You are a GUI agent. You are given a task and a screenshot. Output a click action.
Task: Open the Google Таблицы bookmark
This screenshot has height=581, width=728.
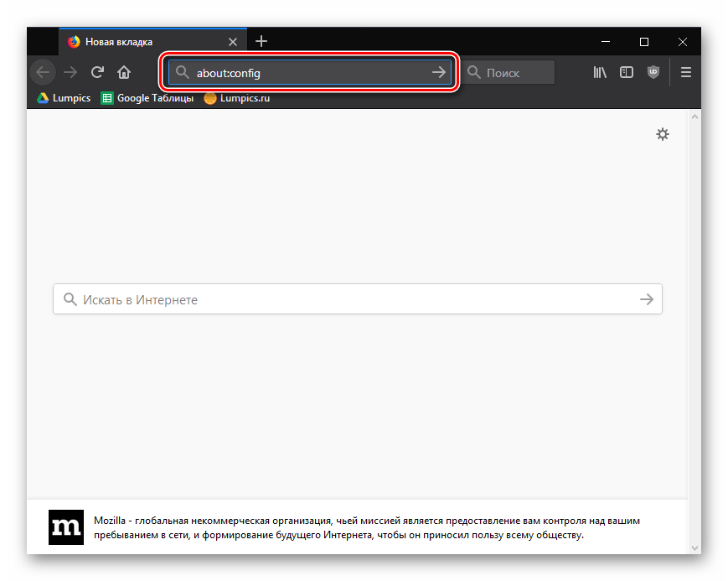coord(147,98)
